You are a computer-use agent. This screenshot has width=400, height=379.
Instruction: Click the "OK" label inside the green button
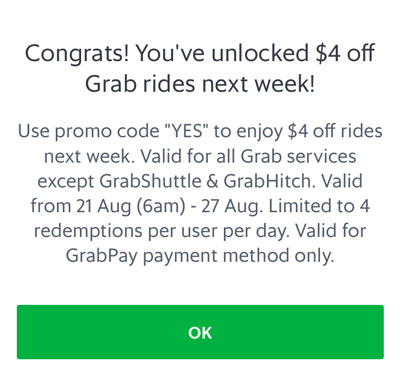[200, 332]
